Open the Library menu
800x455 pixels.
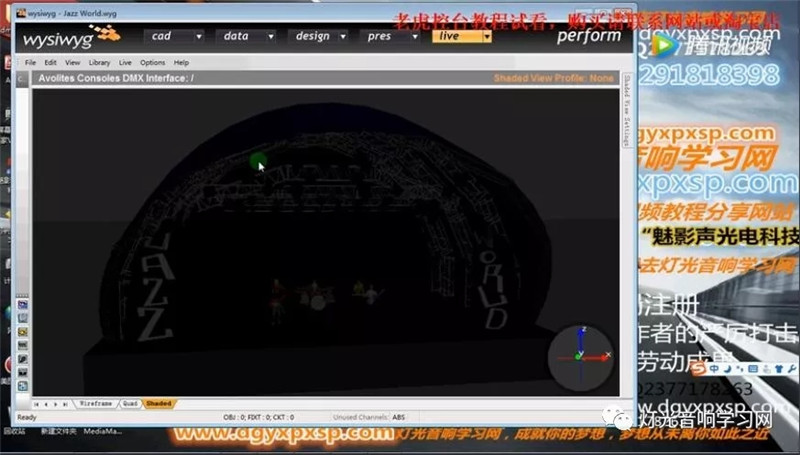point(99,62)
